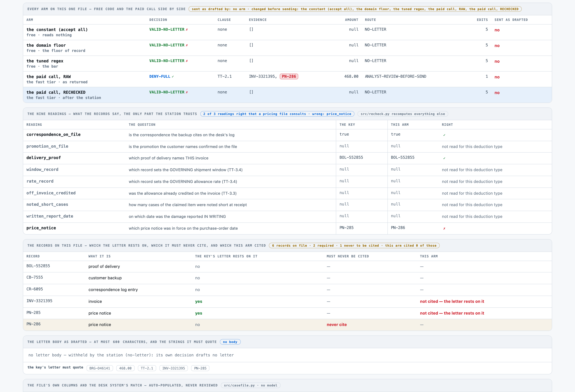Click VALID-NO-LETTER decision in the RECHECKED row
The height and width of the screenshot is (392, 575).
167,92
